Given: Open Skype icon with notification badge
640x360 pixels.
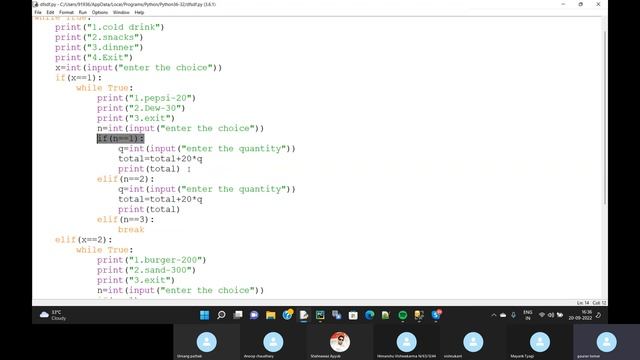Looking at the screenshot, I should tap(436, 315).
